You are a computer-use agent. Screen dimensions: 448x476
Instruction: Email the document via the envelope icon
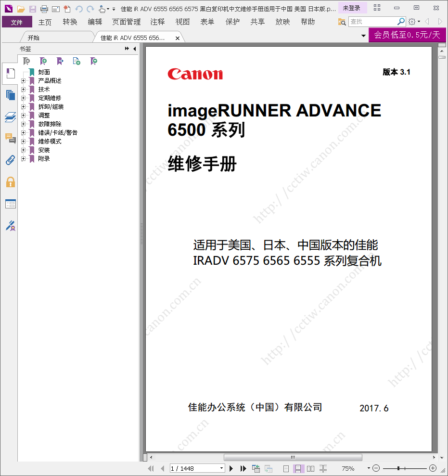pyautogui.click(x=56, y=9)
